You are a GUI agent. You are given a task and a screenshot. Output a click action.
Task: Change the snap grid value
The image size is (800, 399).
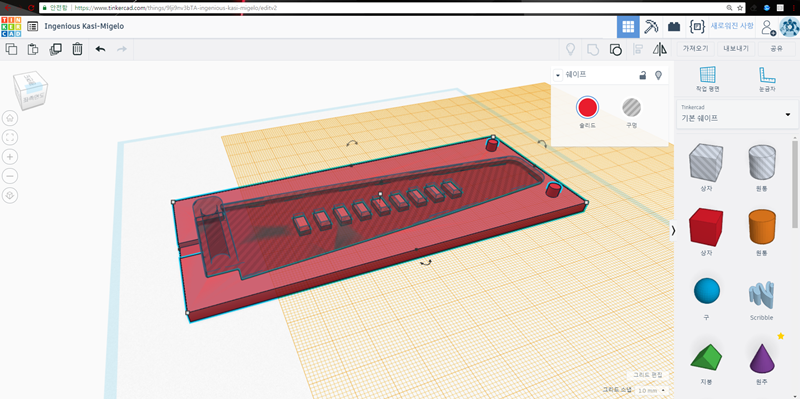[652, 390]
